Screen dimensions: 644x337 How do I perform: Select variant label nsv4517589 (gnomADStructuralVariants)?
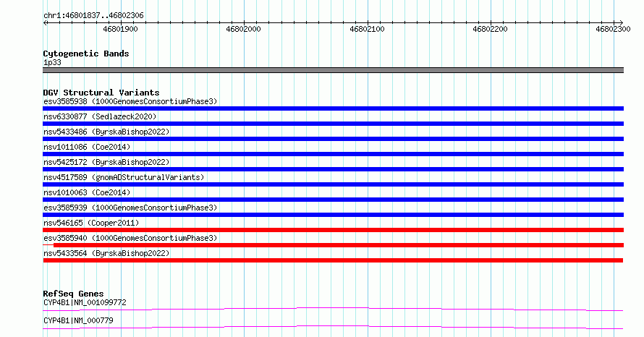(124, 177)
